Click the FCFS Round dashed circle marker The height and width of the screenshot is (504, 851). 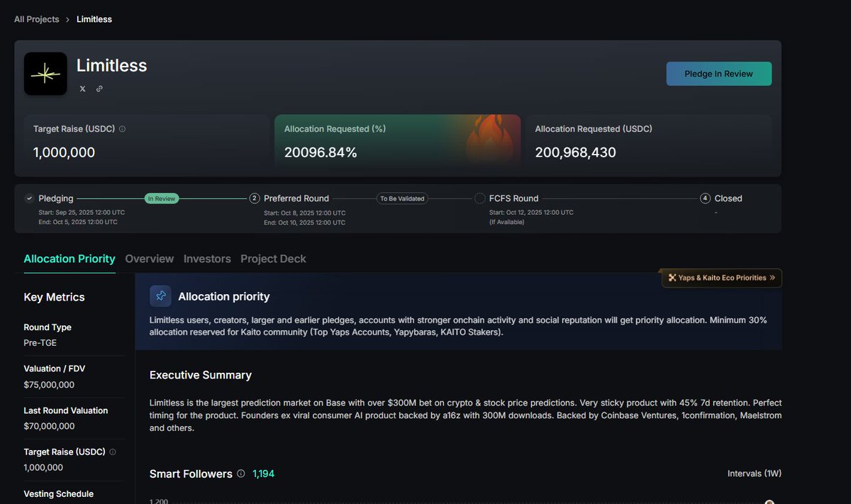(480, 198)
